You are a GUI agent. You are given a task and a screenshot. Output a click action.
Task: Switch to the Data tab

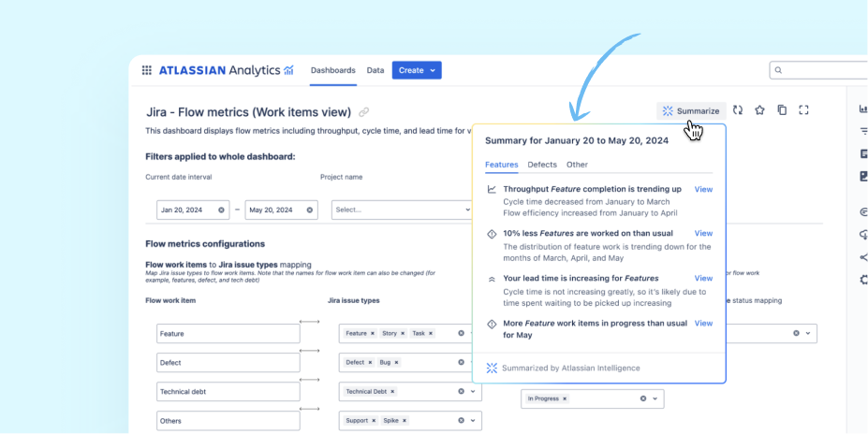[375, 70]
